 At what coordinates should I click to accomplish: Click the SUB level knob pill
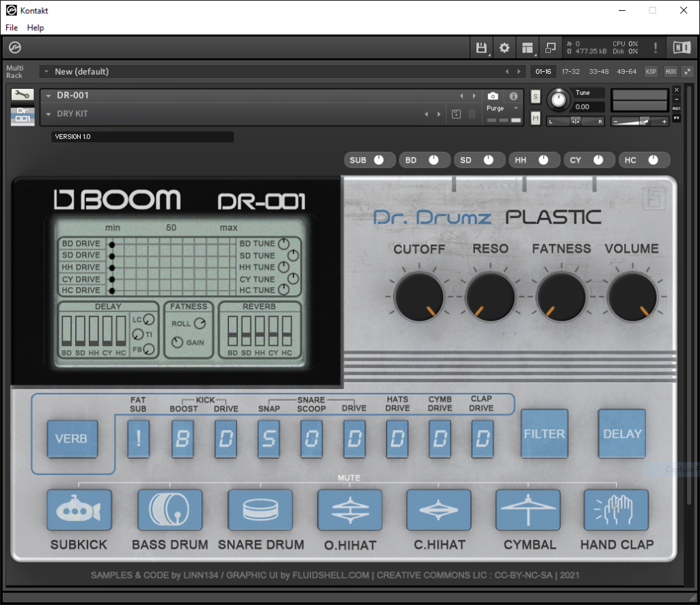tap(369, 160)
